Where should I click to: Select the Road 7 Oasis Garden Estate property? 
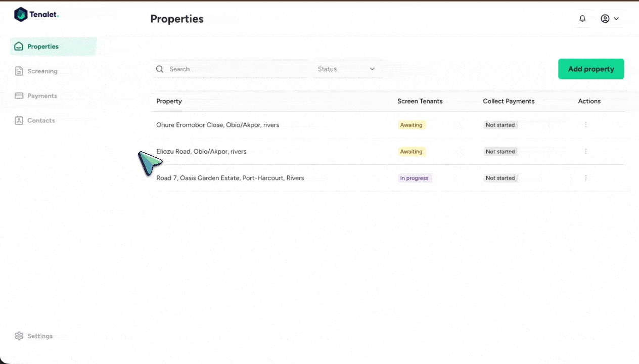pos(230,177)
